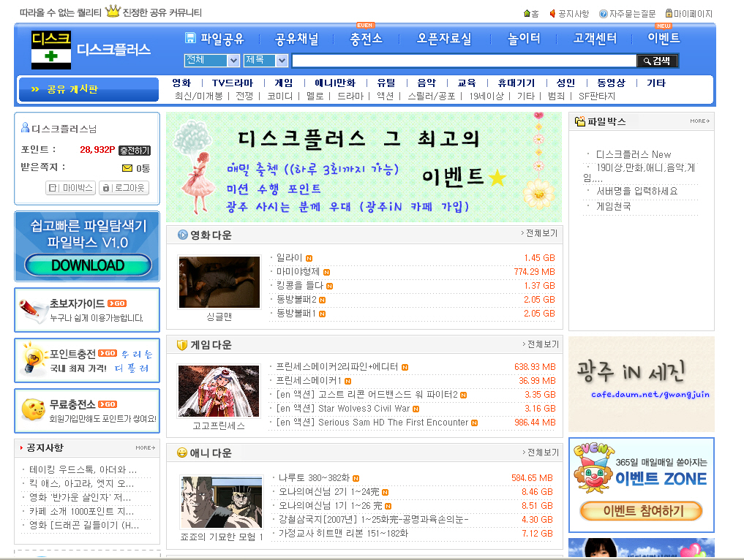Image resolution: width=744 pixels, height=560 pixels.
Task: Select the 애니만화 category tab
Action: click(335, 83)
